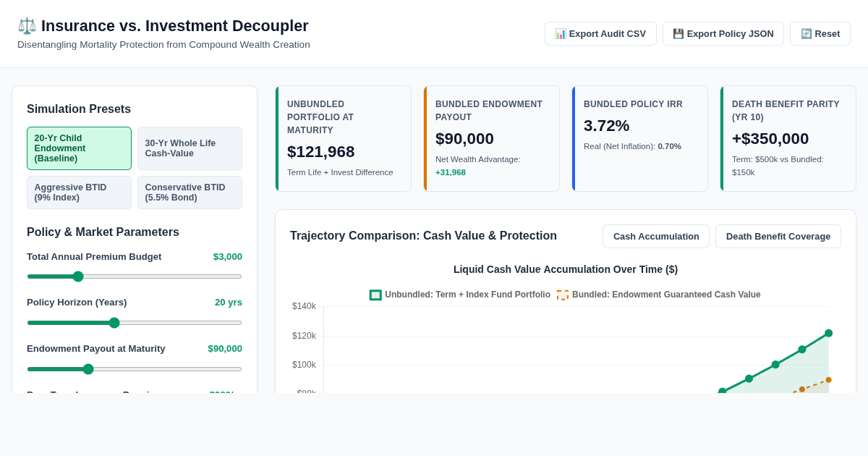Click the 20 yrs horizon value
The image size is (868, 456).
229,303
